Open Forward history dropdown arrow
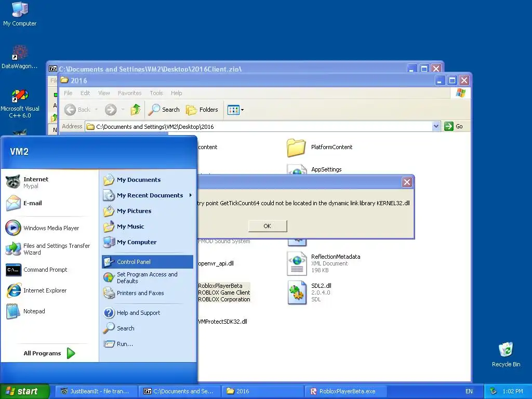This screenshot has height=399, width=532. pyautogui.click(x=123, y=110)
